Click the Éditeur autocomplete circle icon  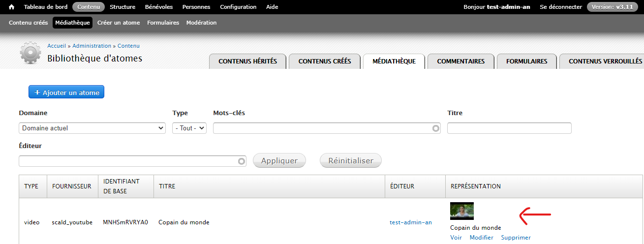pos(241,161)
